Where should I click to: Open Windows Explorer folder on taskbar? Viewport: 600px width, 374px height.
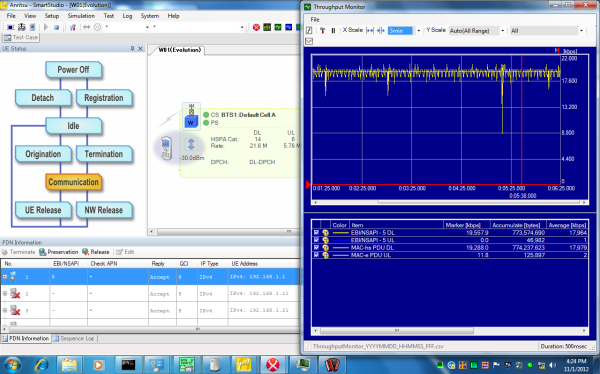click(x=69, y=365)
